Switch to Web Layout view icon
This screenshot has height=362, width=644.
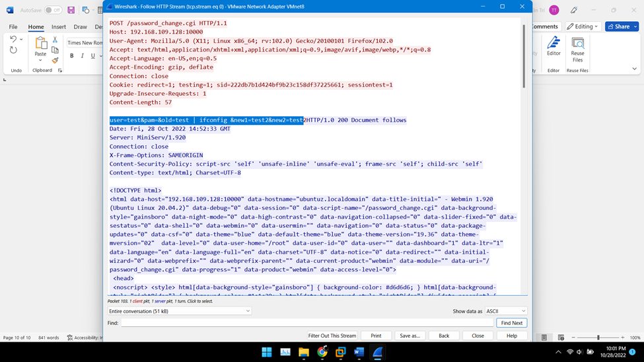pos(561,338)
